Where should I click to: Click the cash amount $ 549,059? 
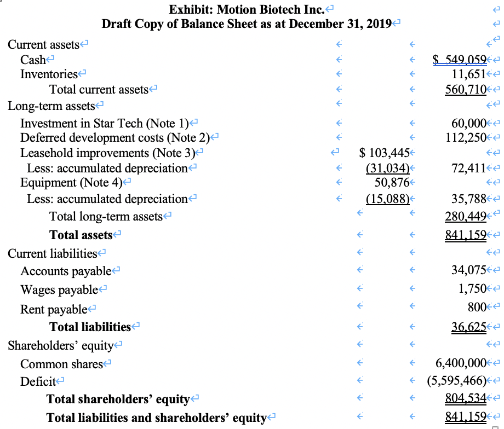[459, 60]
